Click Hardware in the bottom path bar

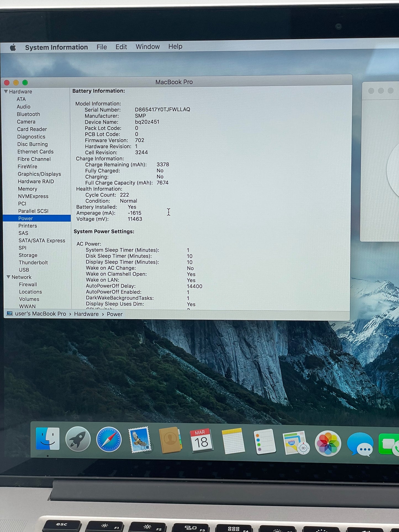tap(86, 314)
